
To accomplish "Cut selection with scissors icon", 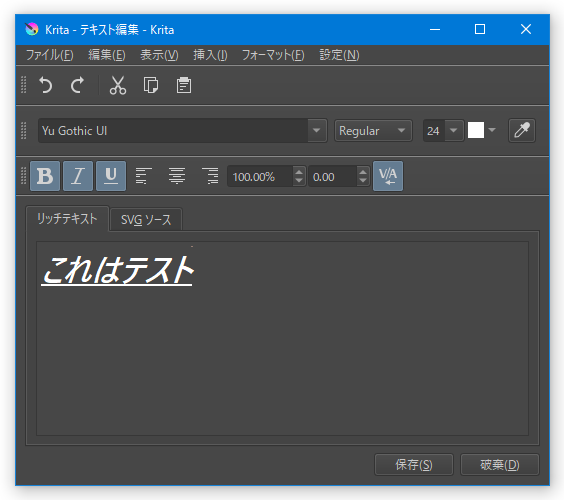I will [118, 85].
